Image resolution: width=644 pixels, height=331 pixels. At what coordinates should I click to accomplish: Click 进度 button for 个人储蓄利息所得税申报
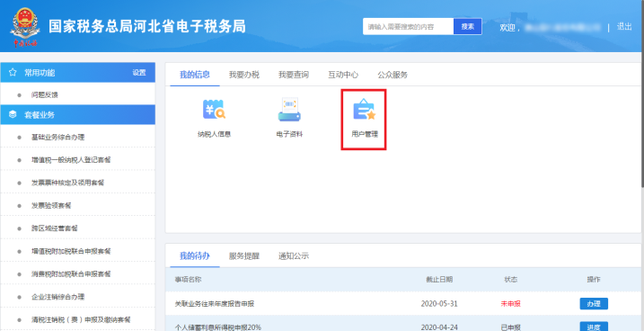click(594, 327)
